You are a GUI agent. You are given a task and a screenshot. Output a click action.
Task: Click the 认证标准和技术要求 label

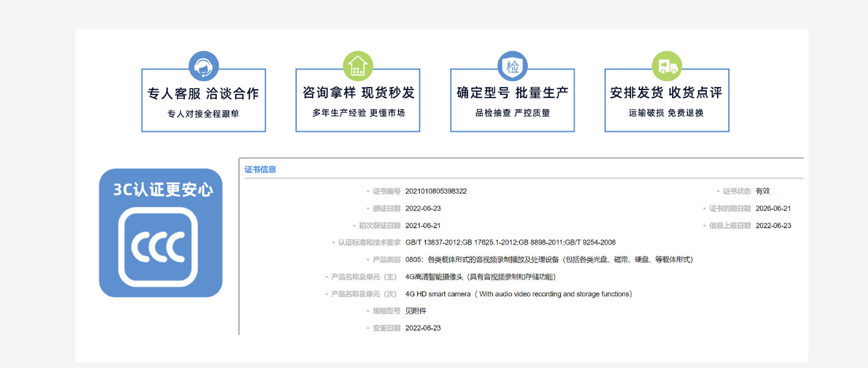point(369,242)
